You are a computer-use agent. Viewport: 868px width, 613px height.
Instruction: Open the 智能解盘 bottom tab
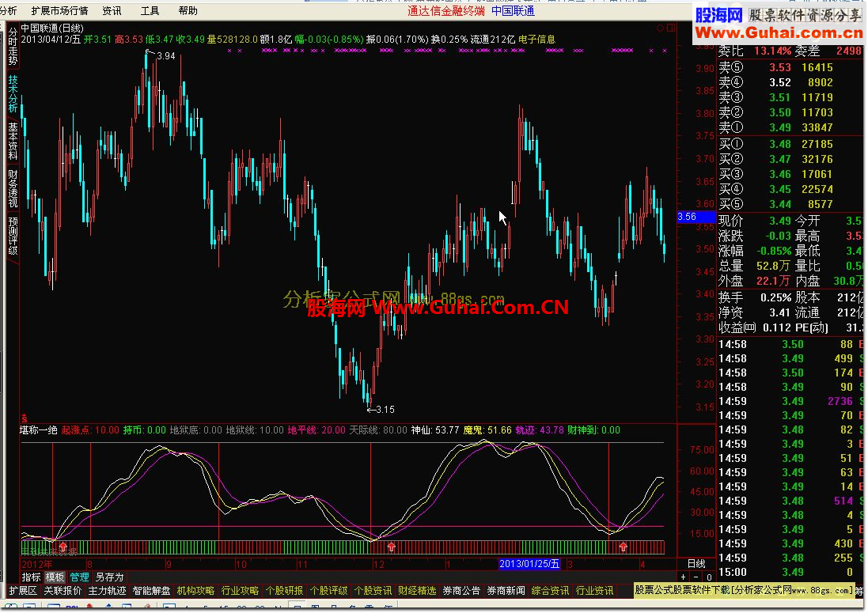click(151, 591)
